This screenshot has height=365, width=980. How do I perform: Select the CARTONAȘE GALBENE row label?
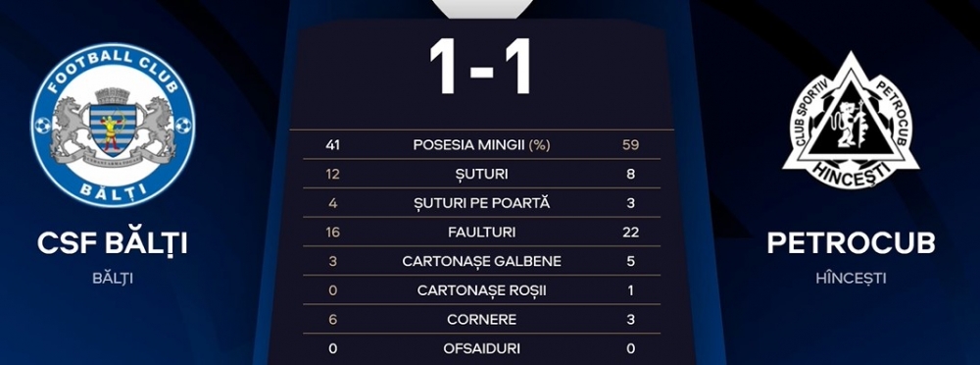[482, 261]
